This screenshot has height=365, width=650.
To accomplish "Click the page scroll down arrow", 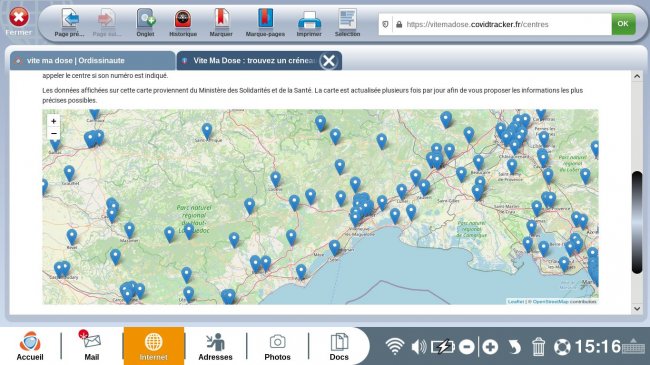I will (637, 309).
